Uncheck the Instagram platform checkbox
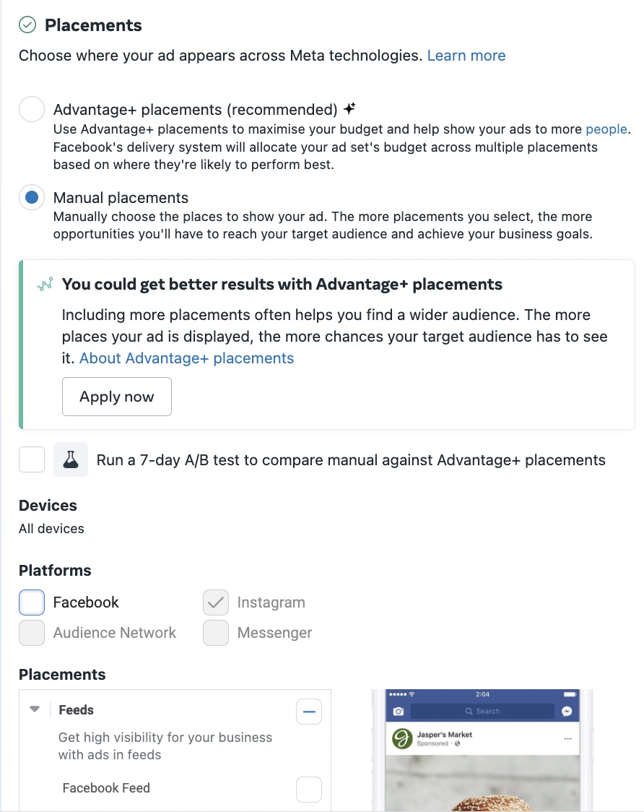 pos(216,602)
